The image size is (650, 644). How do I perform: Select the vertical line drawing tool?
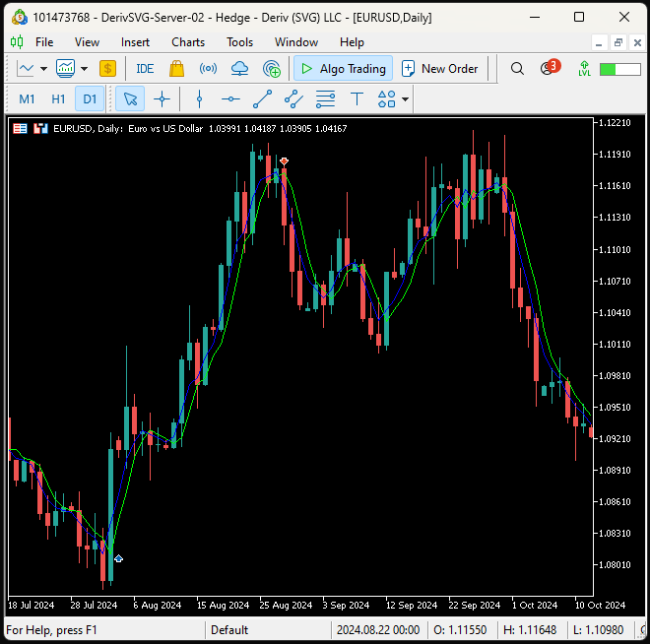(199, 99)
